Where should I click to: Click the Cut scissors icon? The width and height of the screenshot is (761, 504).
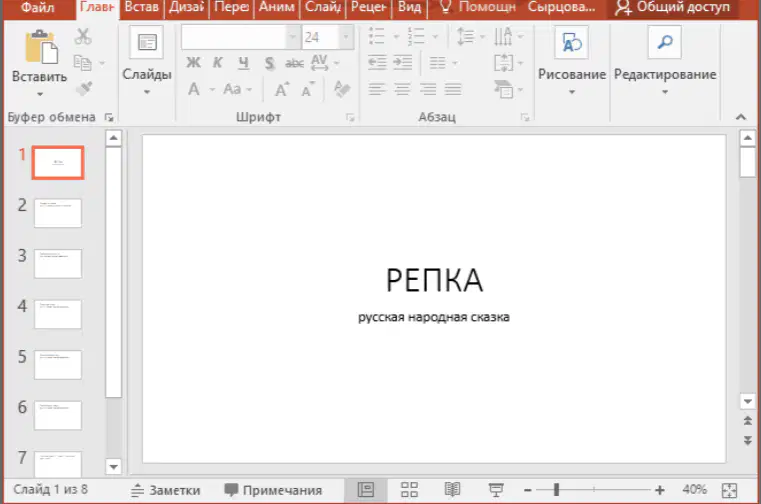tap(83, 36)
